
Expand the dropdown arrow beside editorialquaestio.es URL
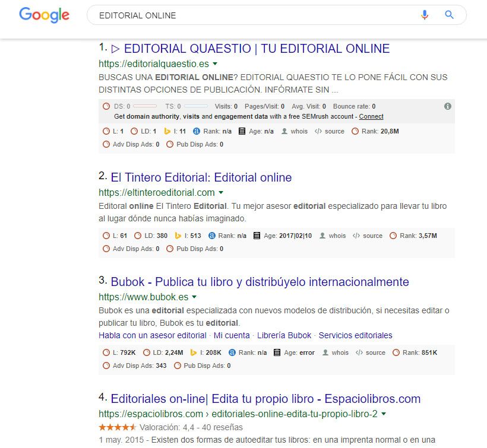[x=214, y=63]
